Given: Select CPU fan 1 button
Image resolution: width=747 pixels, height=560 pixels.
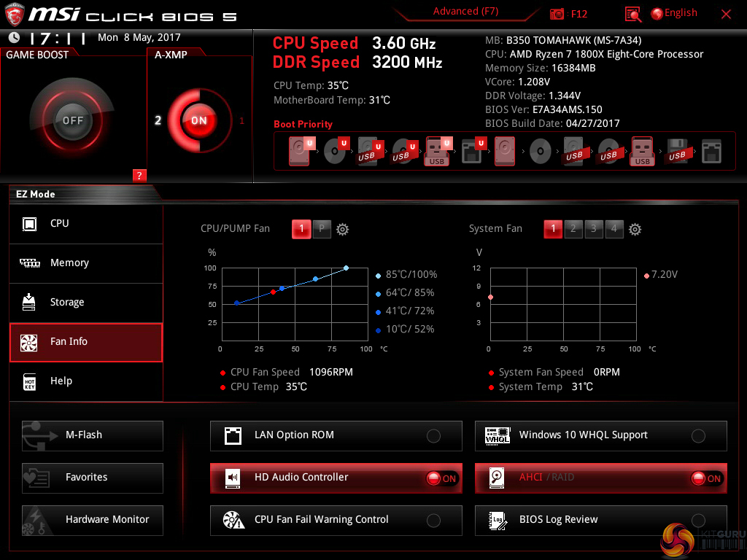Looking at the screenshot, I should click(301, 229).
